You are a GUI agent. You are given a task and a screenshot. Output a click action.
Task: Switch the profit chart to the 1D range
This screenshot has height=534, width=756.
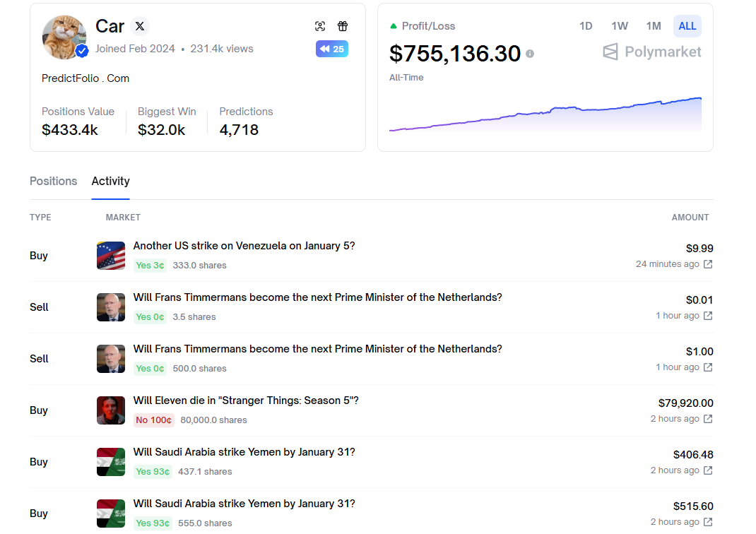click(x=586, y=26)
